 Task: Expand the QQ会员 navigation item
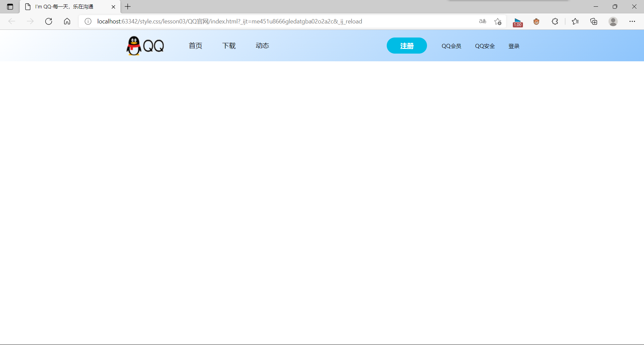[x=451, y=46]
